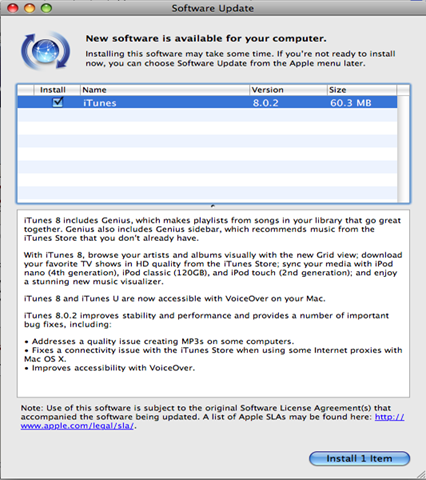Click the update list vertical scrollbar
This screenshot has width=426, height=480.
pyautogui.click(x=403, y=149)
